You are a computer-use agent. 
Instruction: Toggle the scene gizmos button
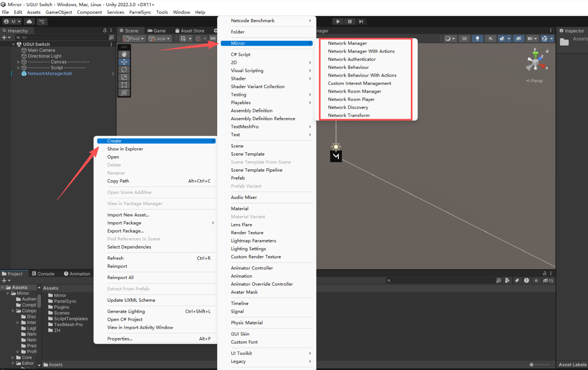click(x=545, y=38)
